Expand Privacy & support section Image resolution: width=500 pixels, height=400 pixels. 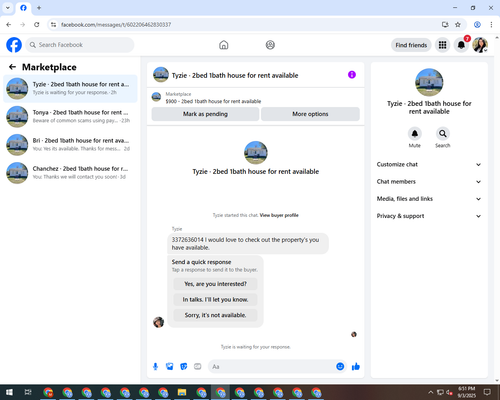429,216
